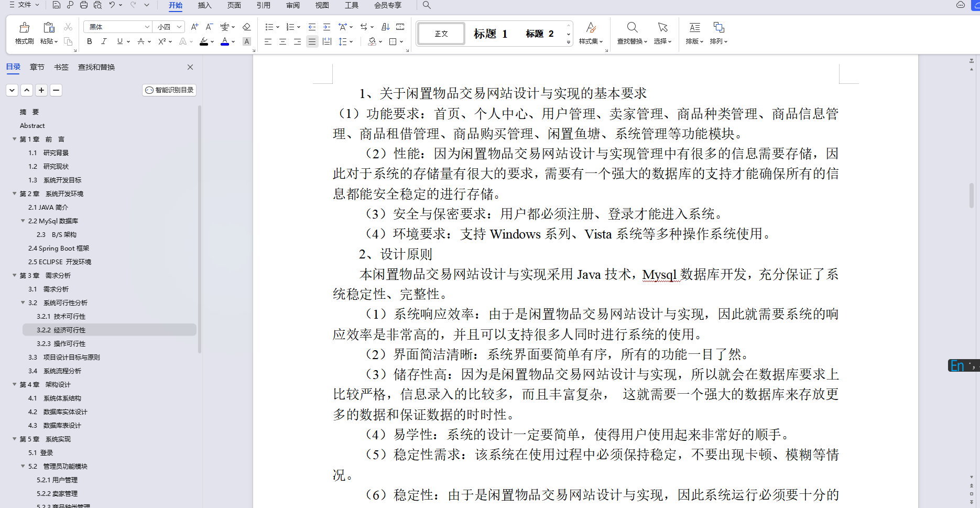Click the plus button to promote outline level
Image resolution: width=980 pixels, height=508 pixels.
click(x=41, y=90)
